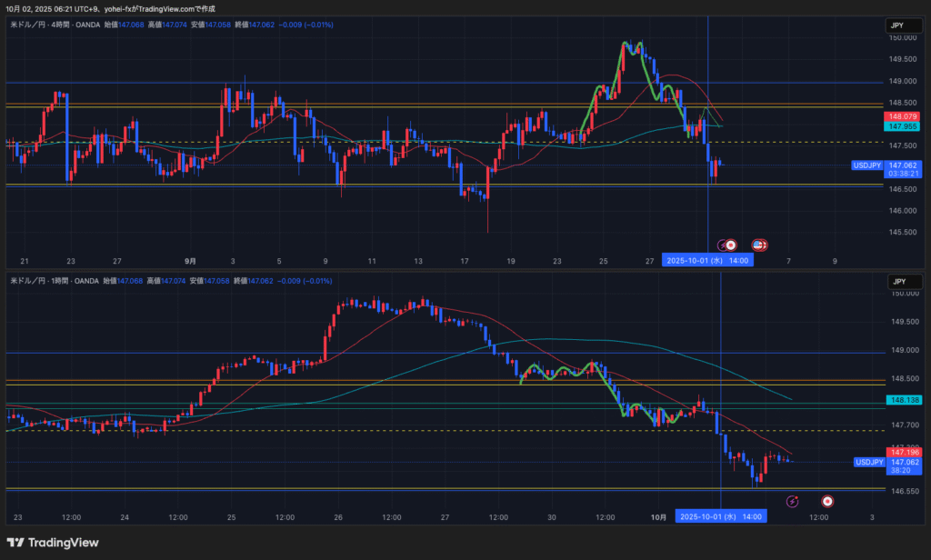Viewport: 931px width, 560px height.
Task: Click the US flag event icon in the 4-hour chart
Action: point(758,245)
